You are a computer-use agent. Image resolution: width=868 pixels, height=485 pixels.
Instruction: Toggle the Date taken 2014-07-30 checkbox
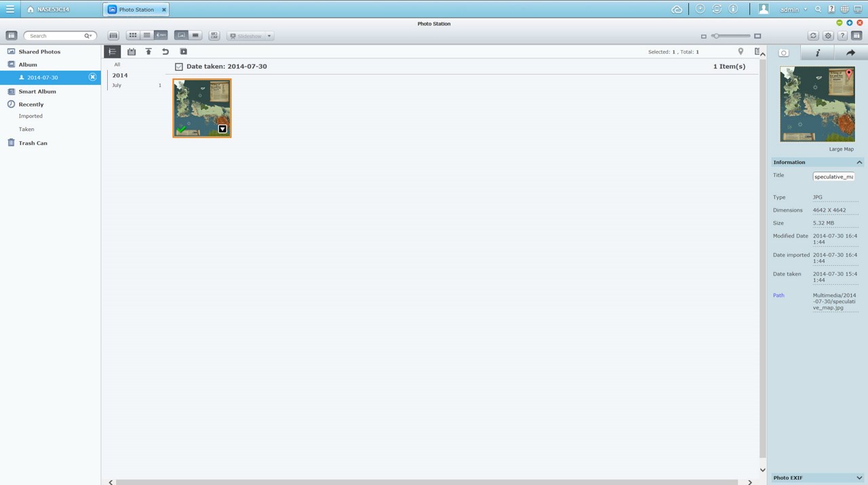(179, 66)
